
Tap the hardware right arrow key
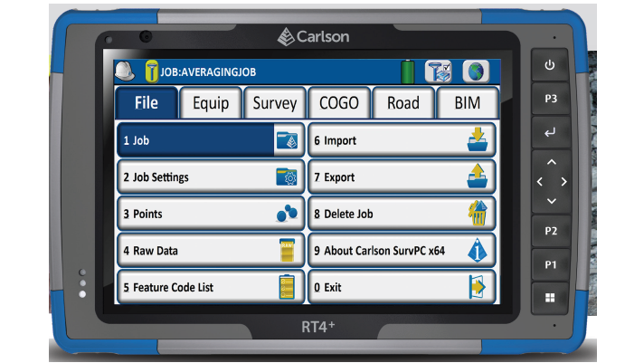coord(563,182)
